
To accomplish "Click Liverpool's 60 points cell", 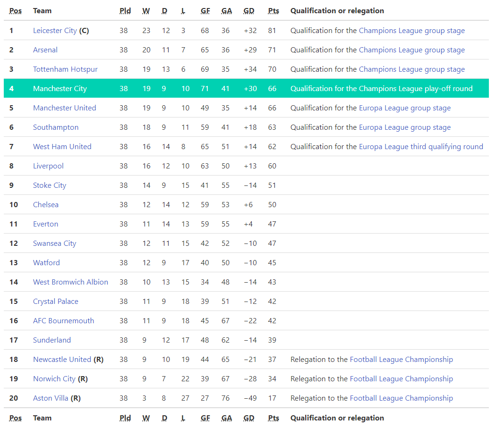I will coord(272,166).
